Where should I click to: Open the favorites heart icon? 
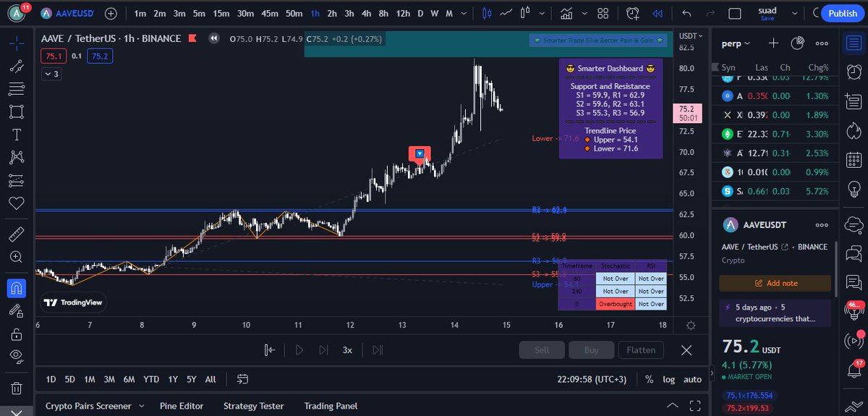(x=16, y=203)
